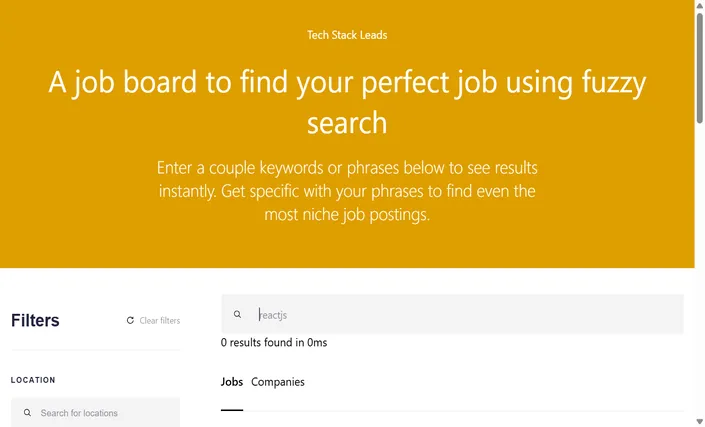Focus the Search for locations field
Screen dimensions: 705x427
pos(95,413)
